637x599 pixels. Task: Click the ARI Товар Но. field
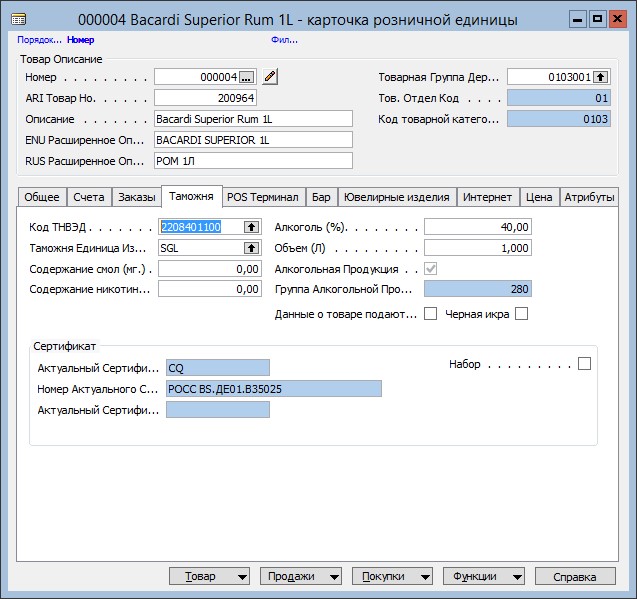coord(205,98)
